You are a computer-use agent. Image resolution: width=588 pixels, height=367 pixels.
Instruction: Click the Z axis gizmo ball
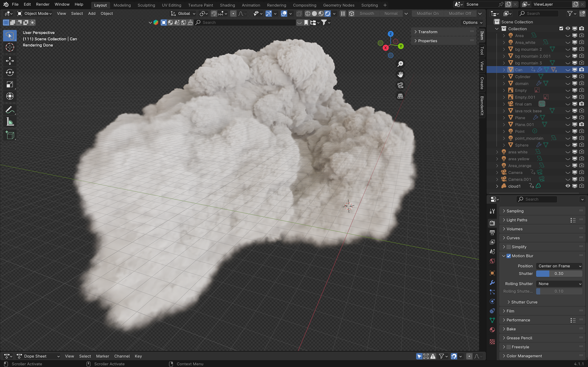[390, 34]
